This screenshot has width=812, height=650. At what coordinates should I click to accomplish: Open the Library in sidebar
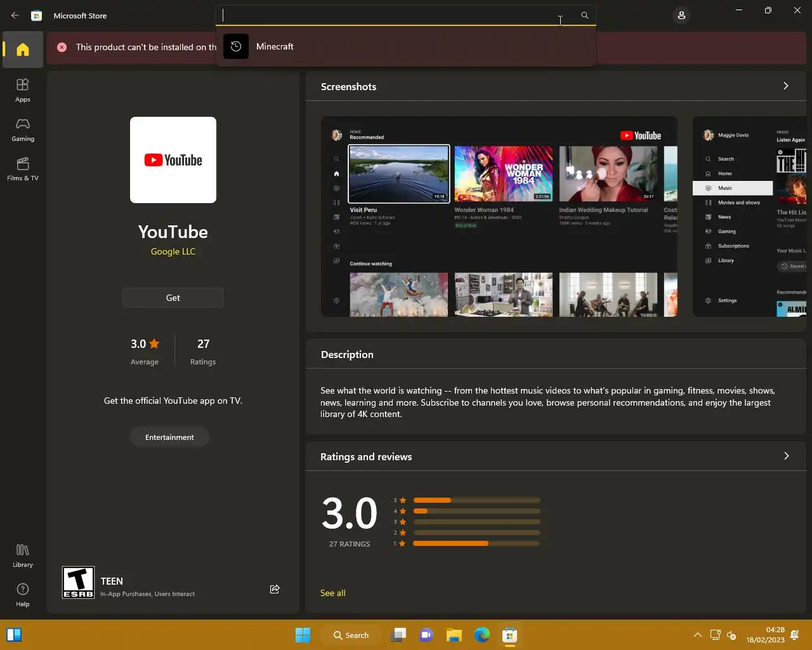[23, 555]
